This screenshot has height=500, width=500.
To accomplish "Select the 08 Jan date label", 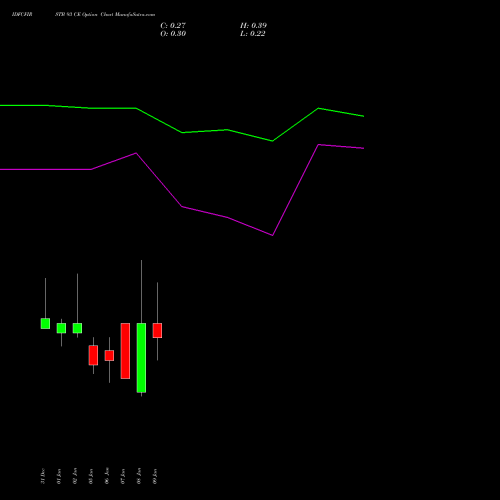I will (139, 476).
